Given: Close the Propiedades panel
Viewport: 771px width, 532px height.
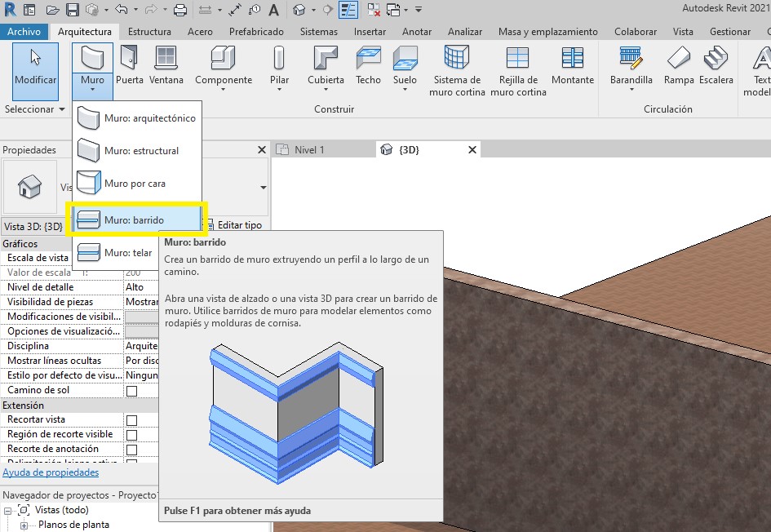Looking at the screenshot, I should (x=262, y=150).
